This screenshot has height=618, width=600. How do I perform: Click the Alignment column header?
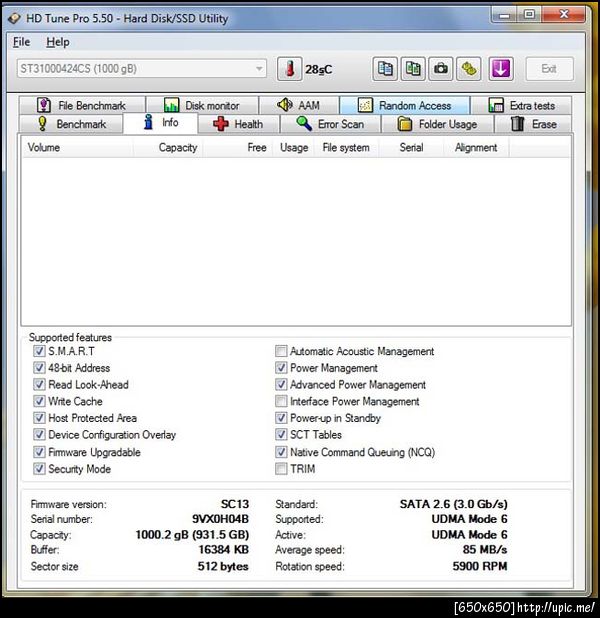(x=476, y=147)
